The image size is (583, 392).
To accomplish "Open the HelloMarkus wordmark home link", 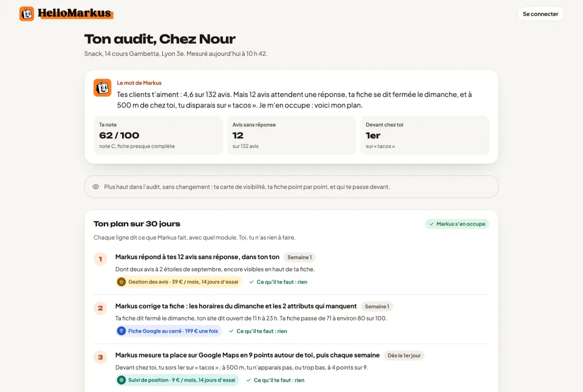I will (75, 13).
